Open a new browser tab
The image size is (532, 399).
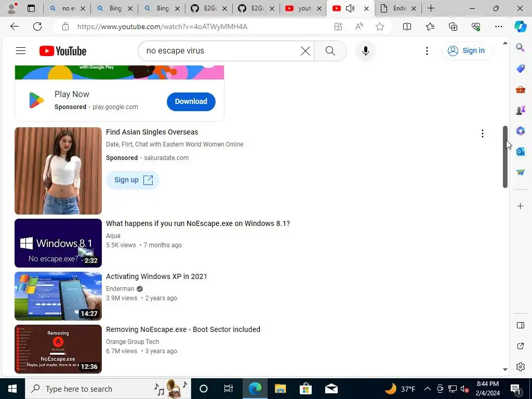coord(431,8)
